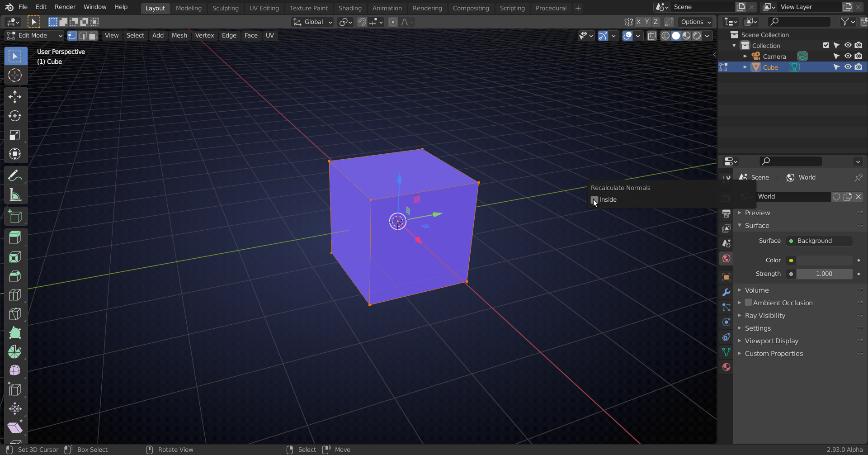Switch to the Physics Properties tab
Image resolution: width=868 pixels, height=455 pixels.
tap(726, 322)
